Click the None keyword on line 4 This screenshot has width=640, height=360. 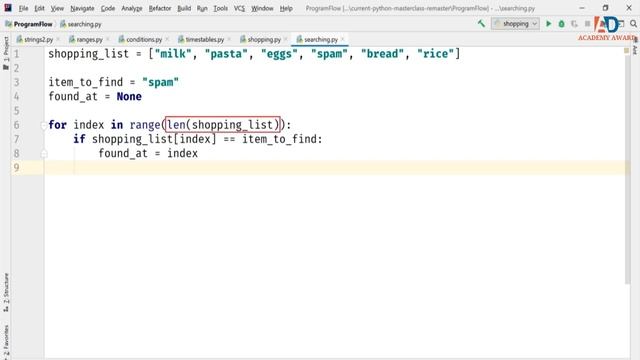(x=129, y=97)
